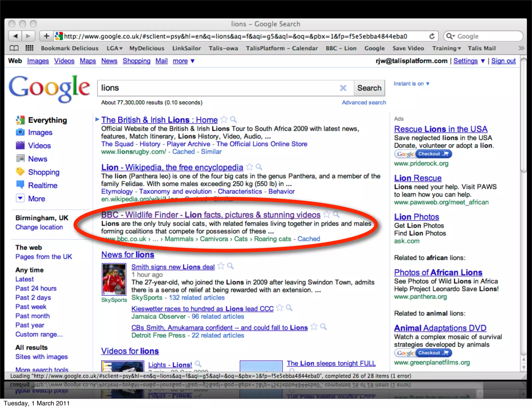Switch to Images in top navigation bar
This screenshot has height=409, width=532.
point(38,61)
